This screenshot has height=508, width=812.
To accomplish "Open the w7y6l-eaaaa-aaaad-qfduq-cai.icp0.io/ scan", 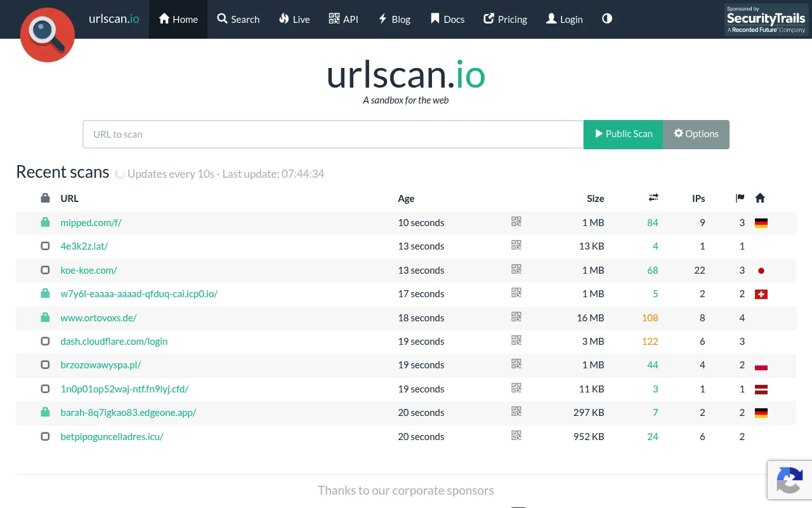I will tap(139, 293).
